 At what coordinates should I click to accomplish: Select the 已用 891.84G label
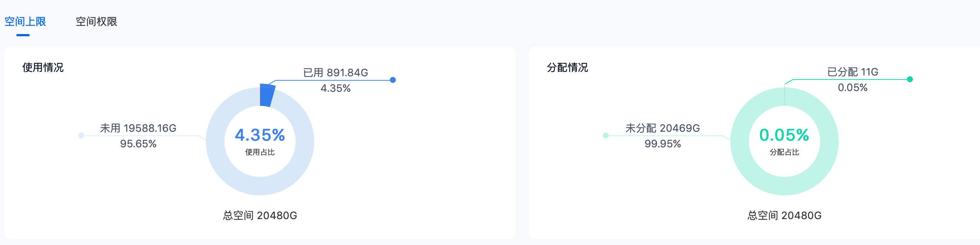(x=336, y=73)
